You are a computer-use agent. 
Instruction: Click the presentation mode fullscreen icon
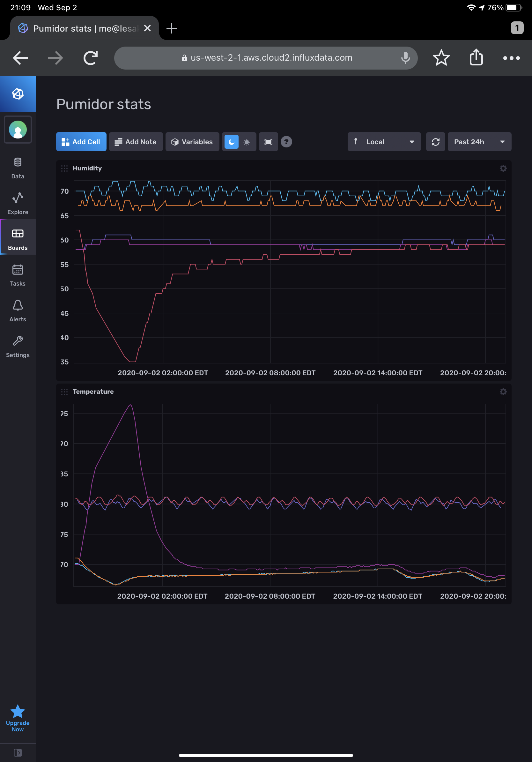[268, 142]
